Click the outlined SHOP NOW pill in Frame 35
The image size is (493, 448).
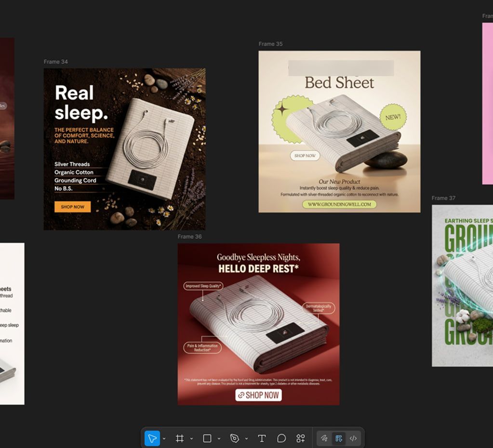305,156
